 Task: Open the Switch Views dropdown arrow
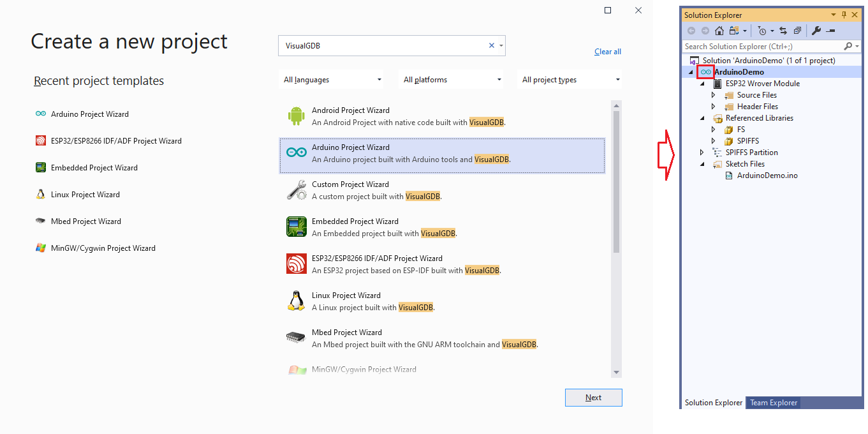(744, 31)
